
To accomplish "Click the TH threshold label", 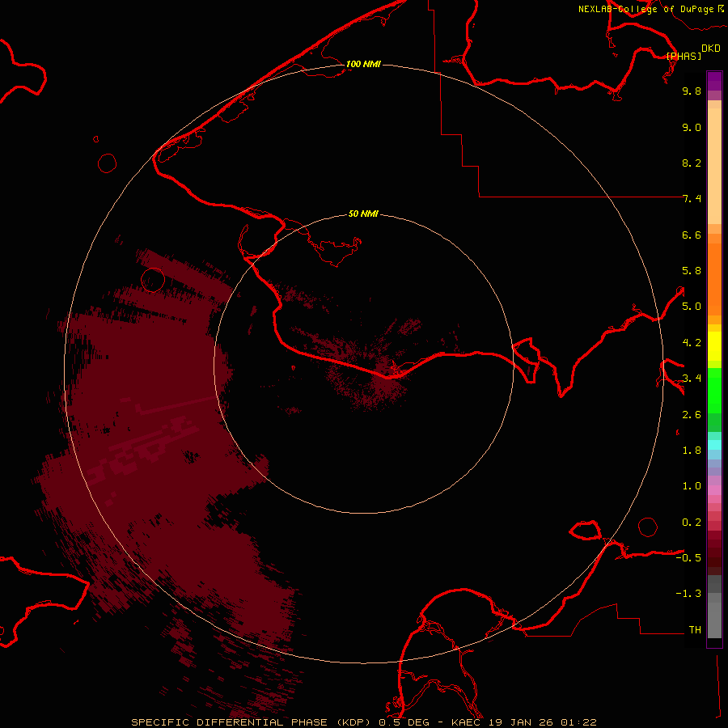I will pyautogui.click(x=695, y=630).
